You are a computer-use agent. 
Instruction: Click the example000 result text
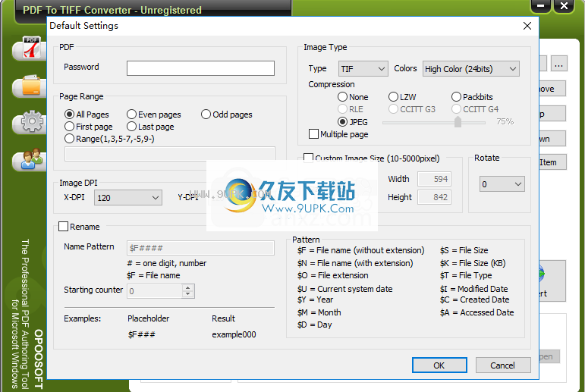234,334
